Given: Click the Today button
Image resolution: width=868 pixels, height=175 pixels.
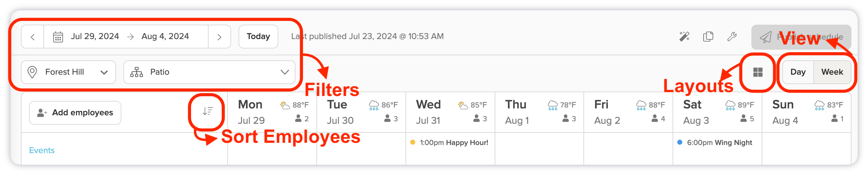Looking at the screenshot, I should click(x=258, y=36).
